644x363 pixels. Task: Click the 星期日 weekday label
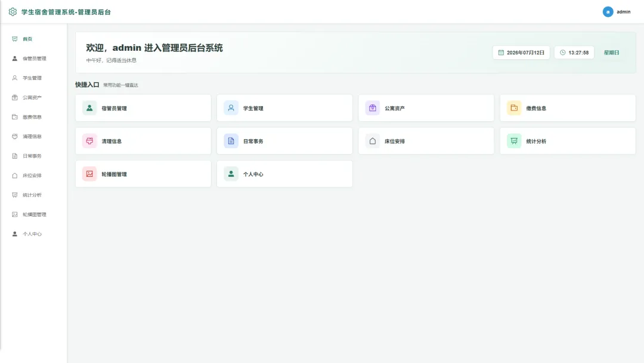coord(611,53)
